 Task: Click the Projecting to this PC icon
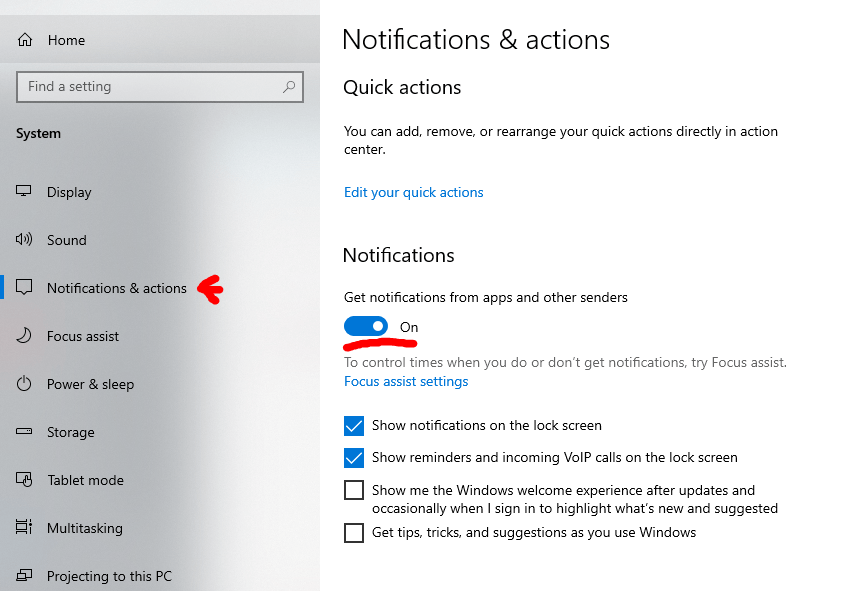point(25,576)
